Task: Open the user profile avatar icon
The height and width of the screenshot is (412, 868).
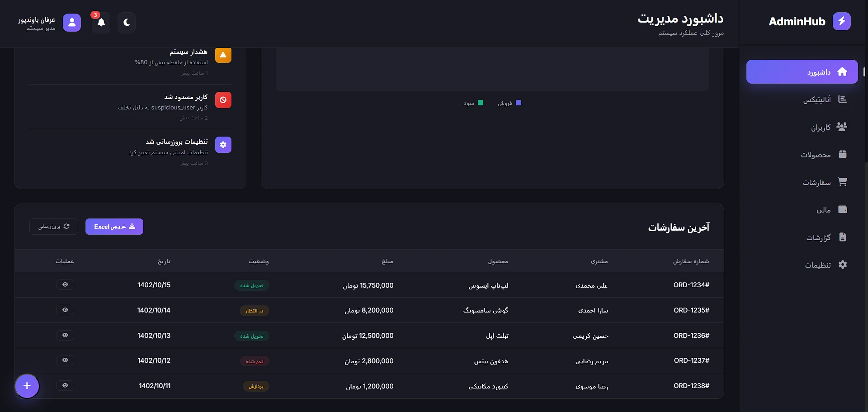Action: point(72,22)
